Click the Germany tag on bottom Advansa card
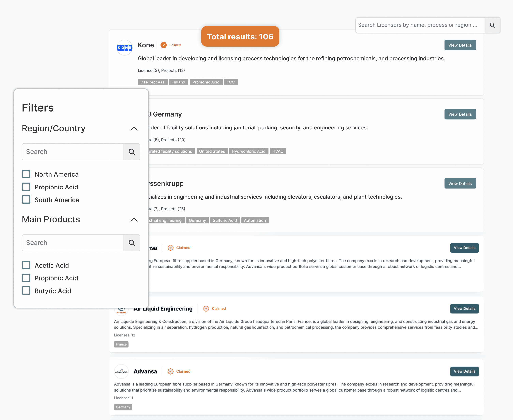Screen dimensions: 513x420 point(123,407)
